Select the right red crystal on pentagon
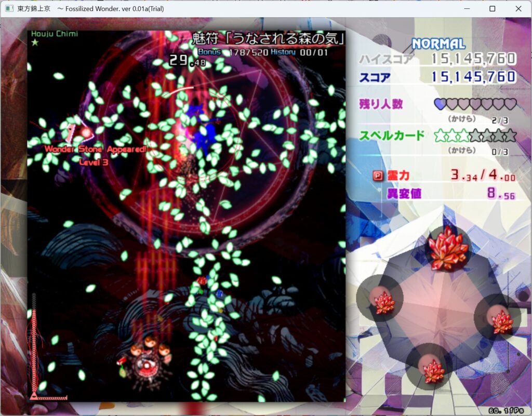532x416 pixels. 502,321
